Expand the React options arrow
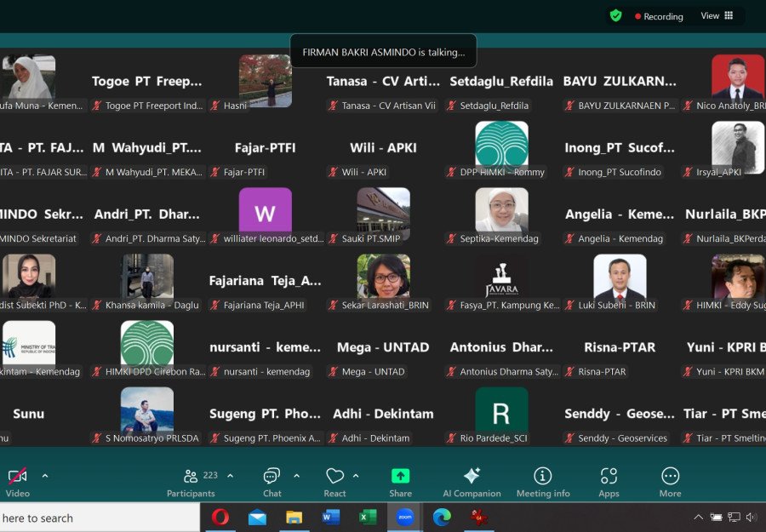766x532 pixels. pos(356,475)
